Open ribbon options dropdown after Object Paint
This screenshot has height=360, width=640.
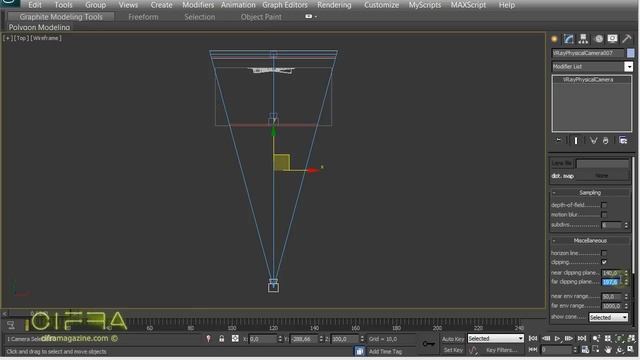311,16
